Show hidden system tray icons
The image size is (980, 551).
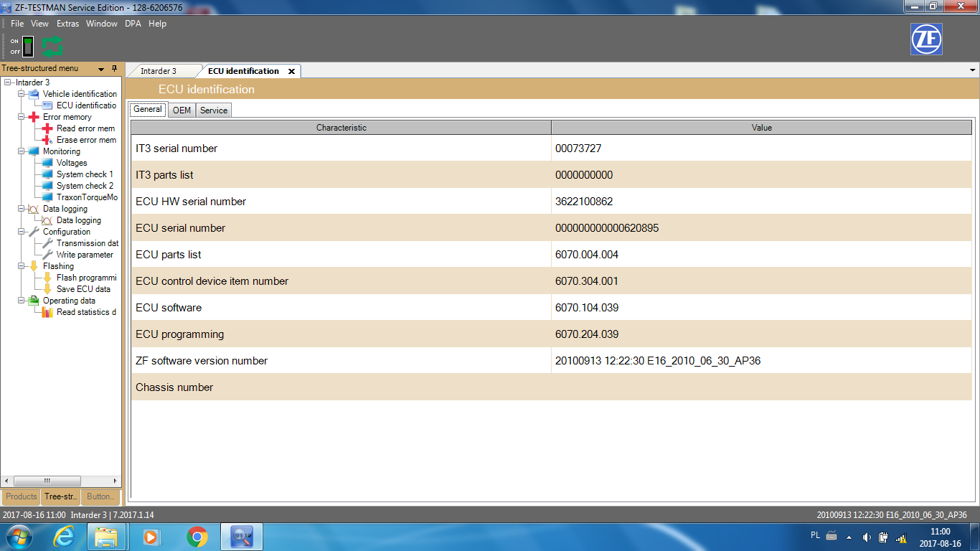coord(849,537)
